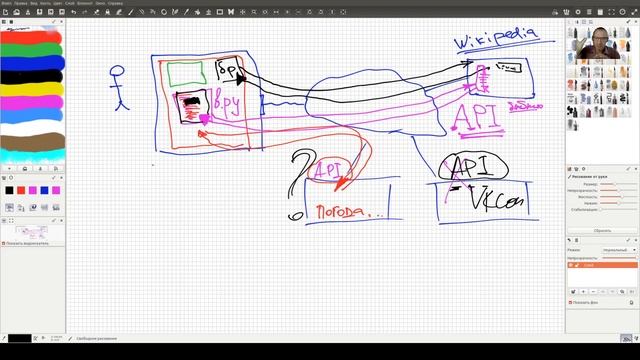Select the zoom view magnifier tool
Image resolution: width=640 pixels, height=360 pixels.
tap(254, 12)
